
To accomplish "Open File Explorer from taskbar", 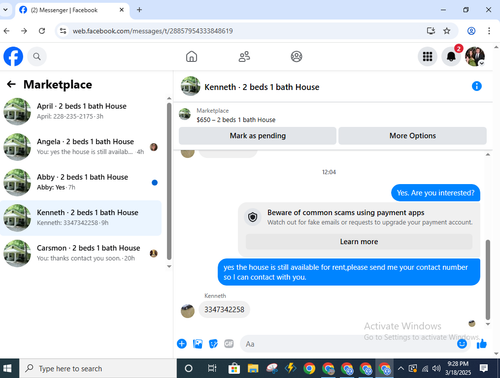I will 253,368.
